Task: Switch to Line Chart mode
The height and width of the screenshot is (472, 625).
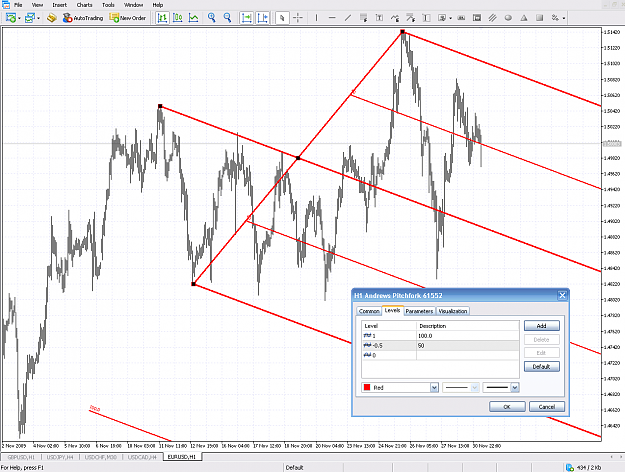Action: [193, 18]
